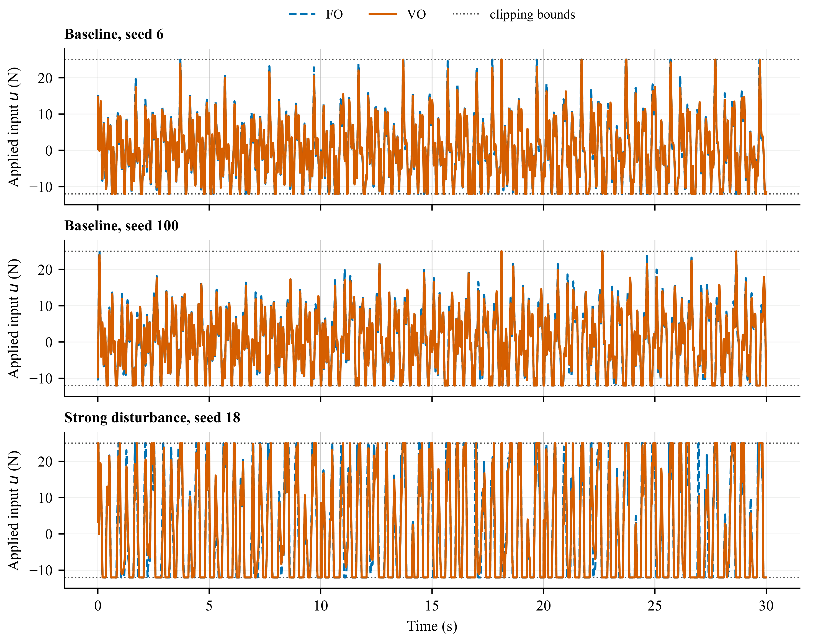Click the FO legend label
This screenshot has width=818, height=644.
pos(334,14)
